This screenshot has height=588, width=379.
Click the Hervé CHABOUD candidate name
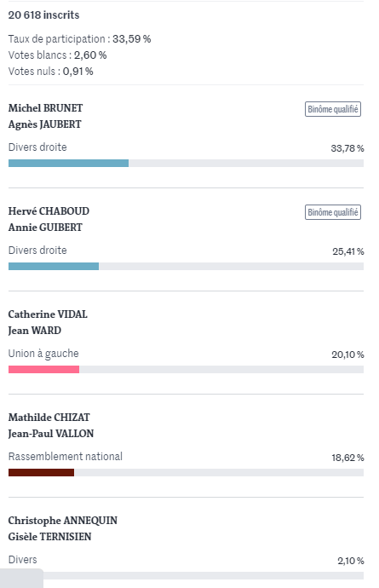pyautogui.click(x=49, y=211)
